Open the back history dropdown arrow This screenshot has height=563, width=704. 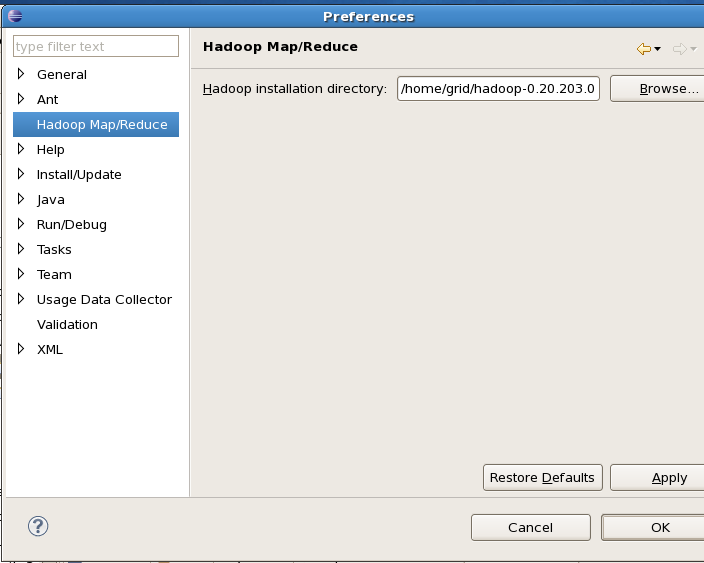point(657,48)
